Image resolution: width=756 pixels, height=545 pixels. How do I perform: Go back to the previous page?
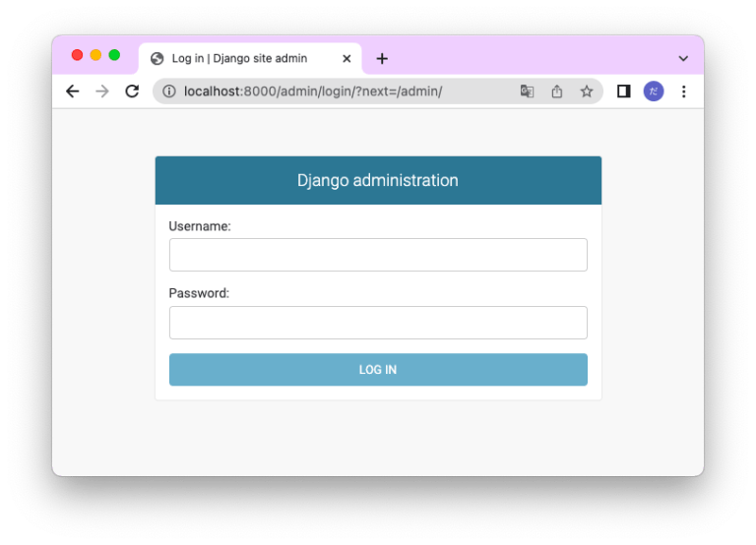(x=72, y=91)
